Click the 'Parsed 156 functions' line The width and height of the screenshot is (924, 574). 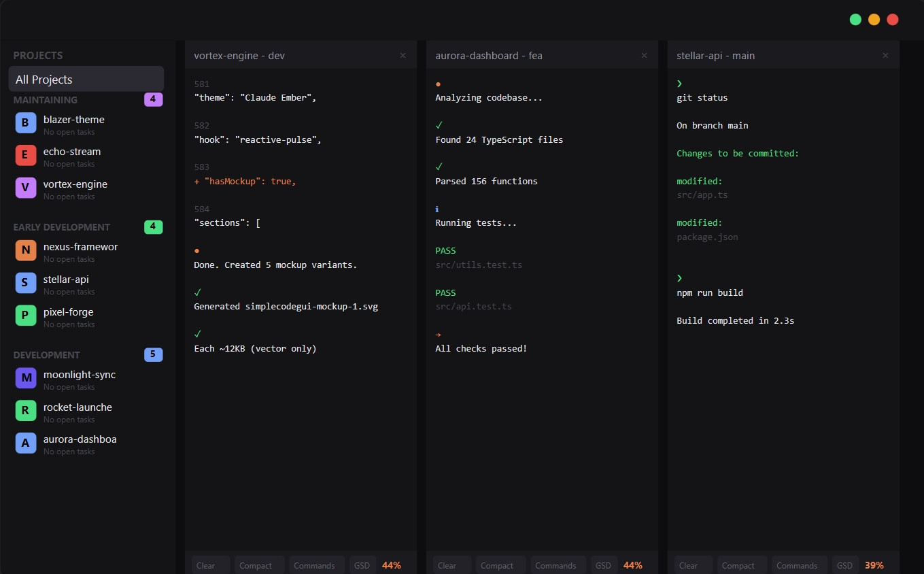point(486,181)
